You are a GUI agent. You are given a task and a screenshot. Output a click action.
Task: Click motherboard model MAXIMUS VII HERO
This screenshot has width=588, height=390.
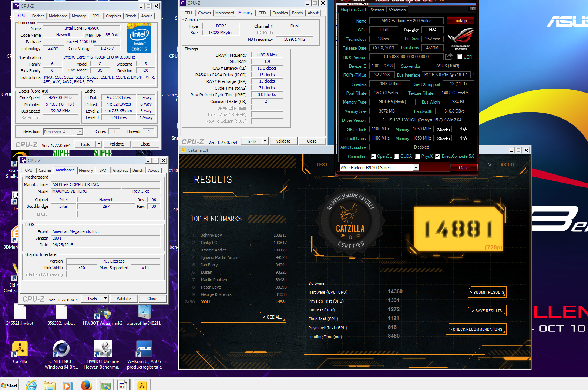click(86, 191)
